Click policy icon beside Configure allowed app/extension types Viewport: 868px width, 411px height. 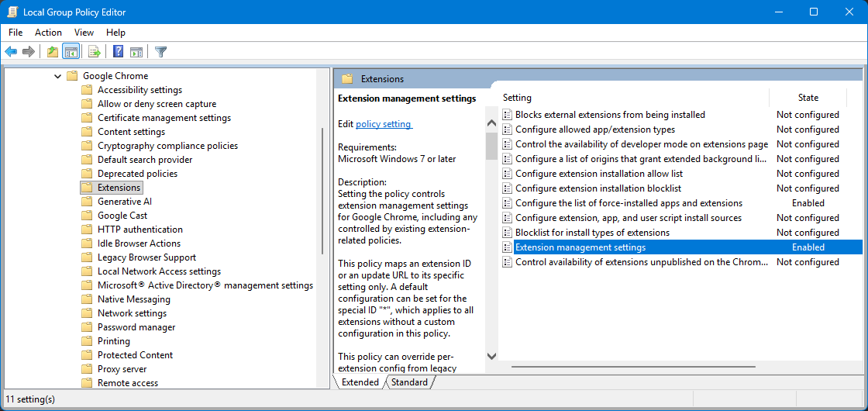click(x=507, y=130)
